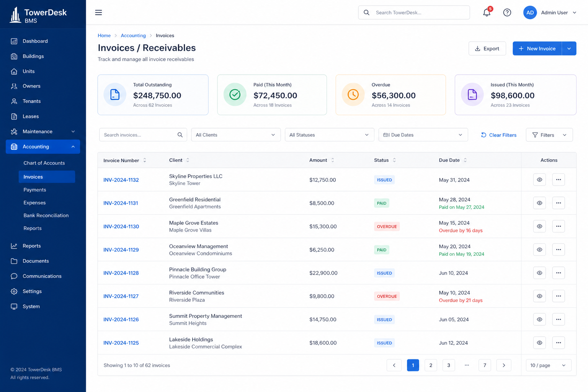View invoice INV-2024-1125 eye icon
588x392 pixels.
(539, 343)
